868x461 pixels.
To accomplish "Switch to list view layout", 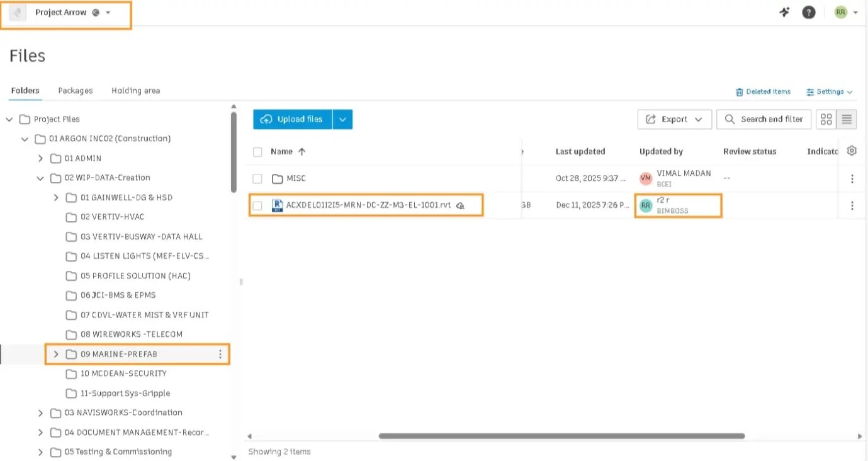I will [x=847, y=119].
